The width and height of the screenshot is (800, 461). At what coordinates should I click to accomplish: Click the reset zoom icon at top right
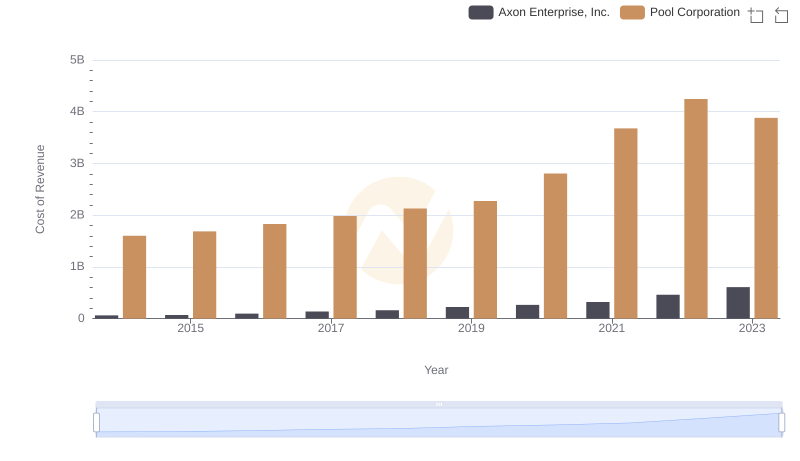click(781, 15)
